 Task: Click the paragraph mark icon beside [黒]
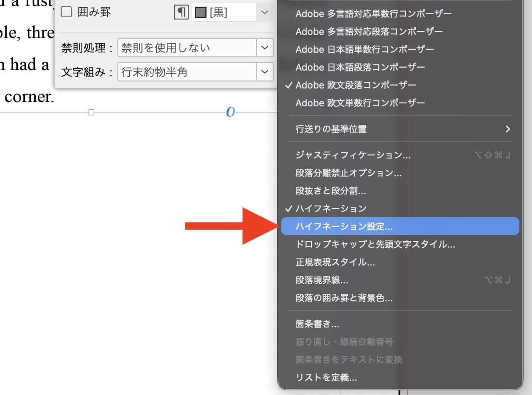coord(181,12)
